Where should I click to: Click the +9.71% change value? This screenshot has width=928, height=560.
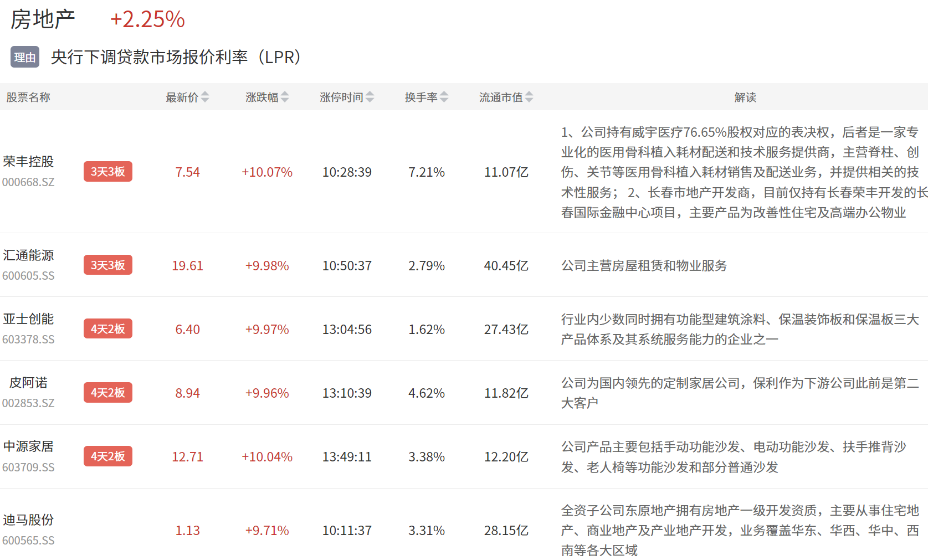click(267, 531)
